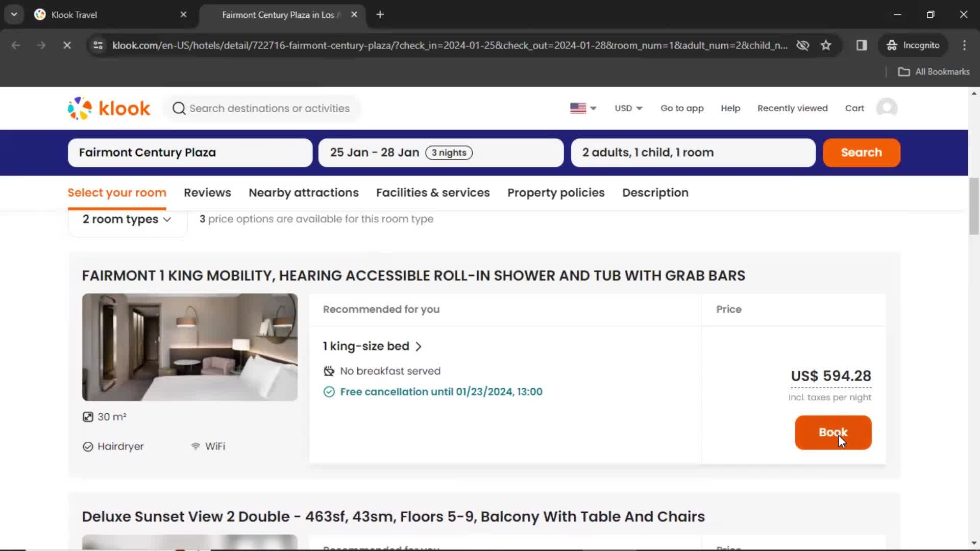Click the hotel room thumbnail image
This screenshot has width=980, height=551.
tap(190, 346)
